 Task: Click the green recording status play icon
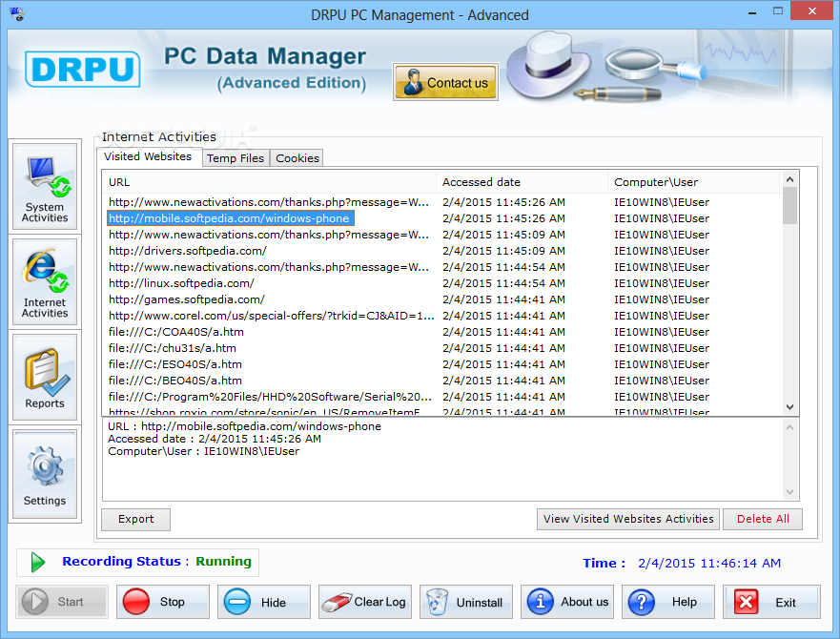pos(37,563)
